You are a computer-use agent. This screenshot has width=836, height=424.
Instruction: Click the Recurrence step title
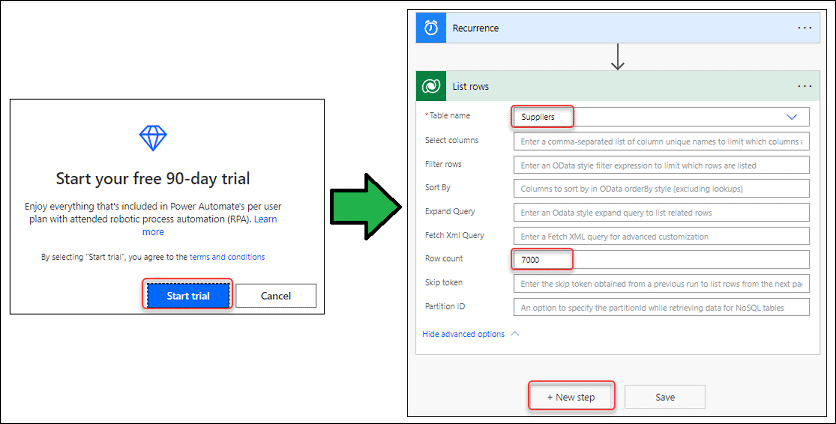pyautogui.click(x=476, y=28)
